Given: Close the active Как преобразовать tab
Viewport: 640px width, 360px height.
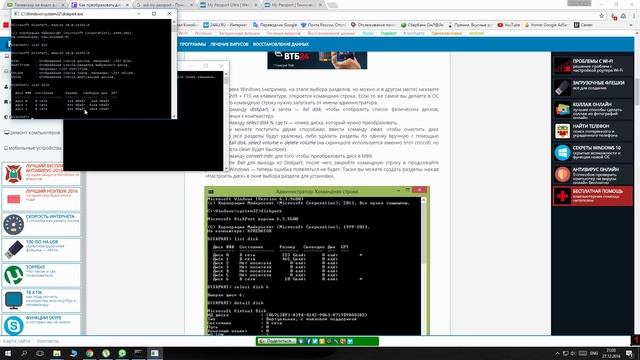Looking at the screenshot, I should [127, 5].
